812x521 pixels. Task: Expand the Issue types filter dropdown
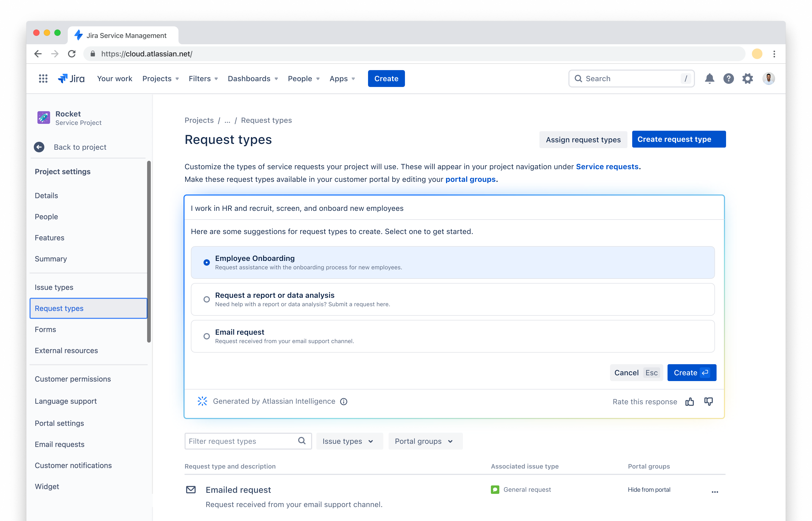click(x=349, y=441)
